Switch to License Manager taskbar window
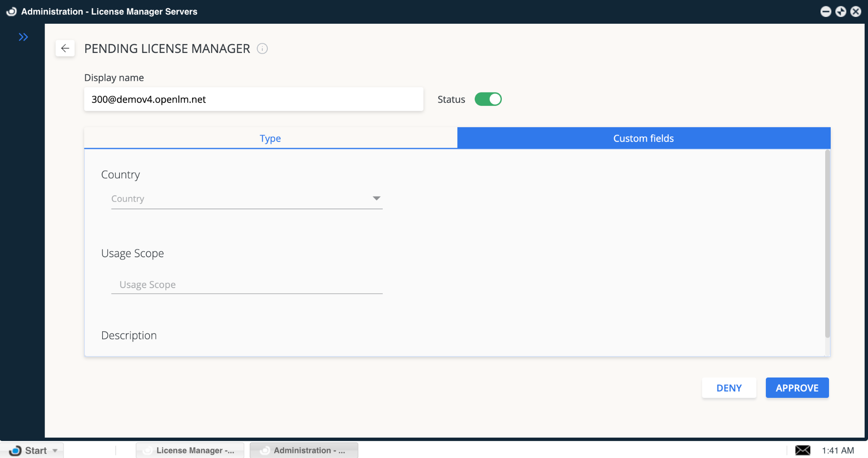Image resolution: width=868 pixels, height=458 pixels. coord(190,450)
